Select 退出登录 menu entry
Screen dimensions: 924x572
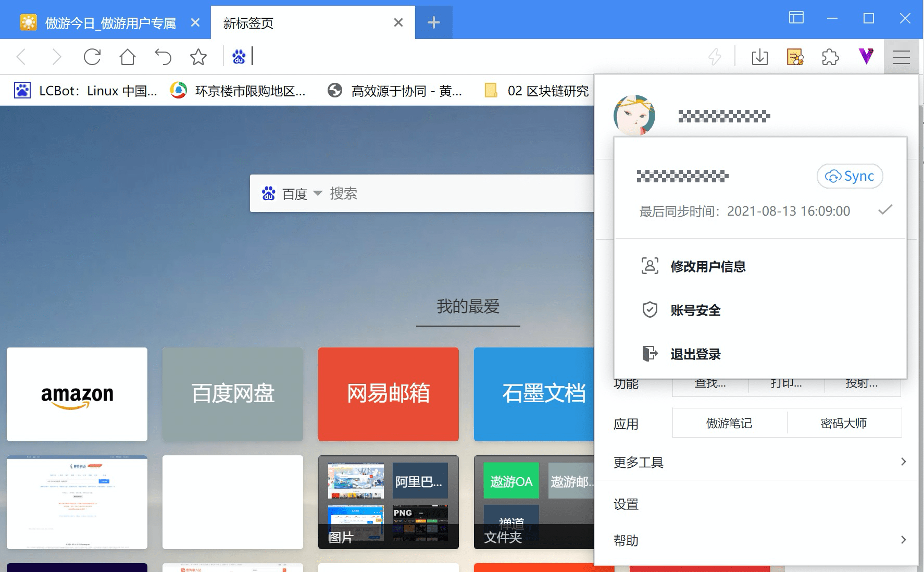[760, 354]
